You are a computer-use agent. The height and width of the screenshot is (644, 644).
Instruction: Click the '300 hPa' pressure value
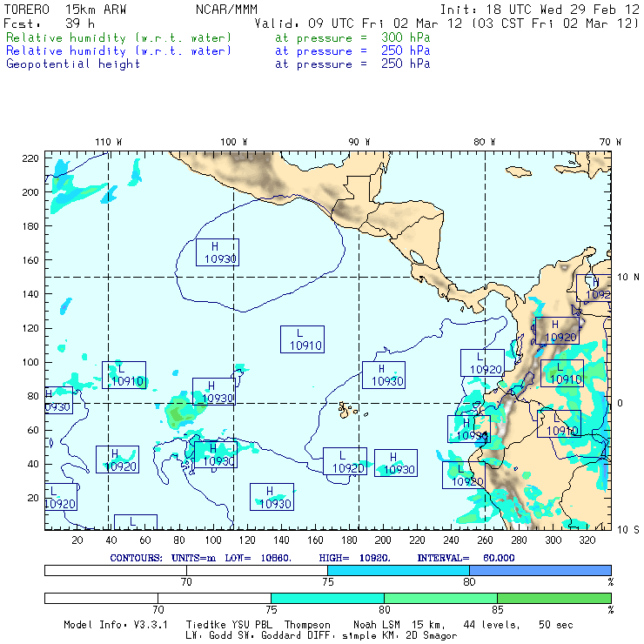point(406,37)
